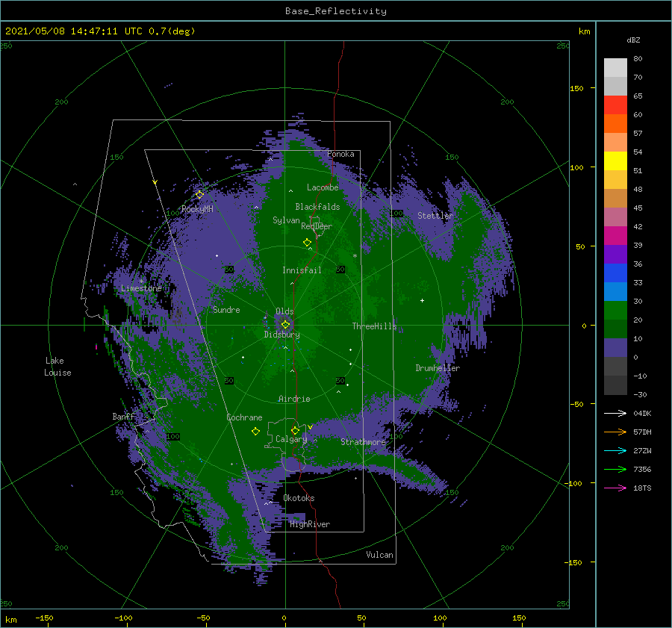Click the slate purple 10-0 dBZ swatch

pos(615,348)
